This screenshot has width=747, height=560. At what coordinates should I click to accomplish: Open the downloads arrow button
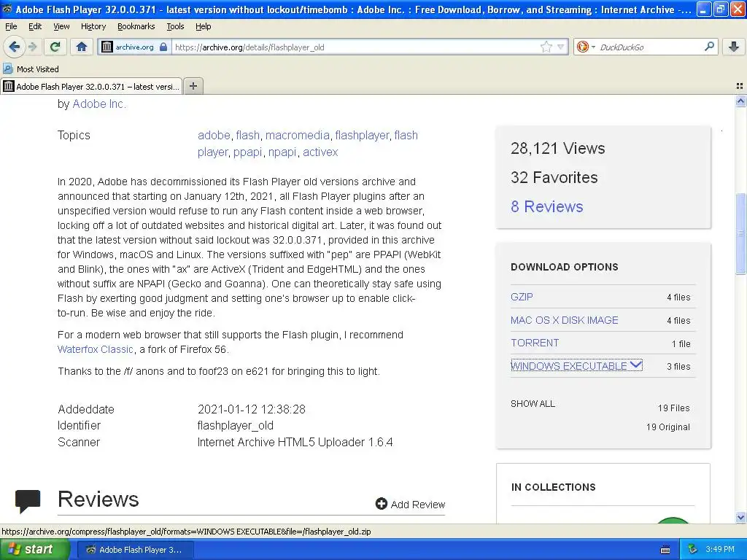tap(734, 47)
